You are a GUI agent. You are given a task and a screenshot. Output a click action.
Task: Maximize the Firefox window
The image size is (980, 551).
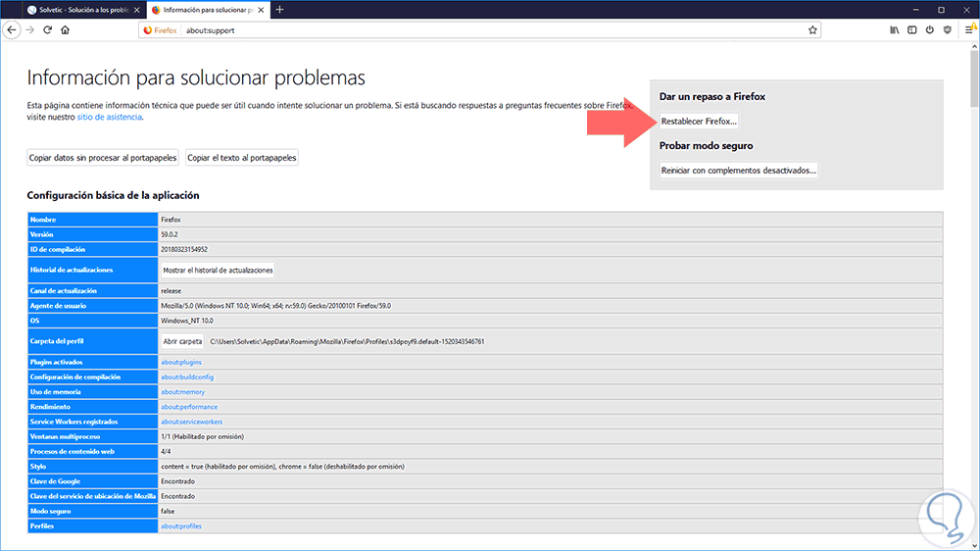tap(941, 10)
